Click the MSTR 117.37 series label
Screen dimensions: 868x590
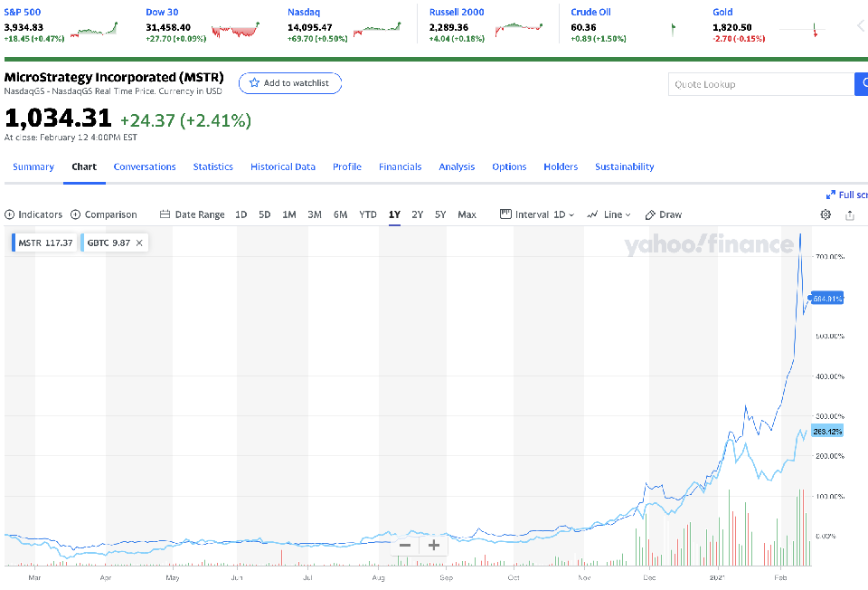point(45,243)
